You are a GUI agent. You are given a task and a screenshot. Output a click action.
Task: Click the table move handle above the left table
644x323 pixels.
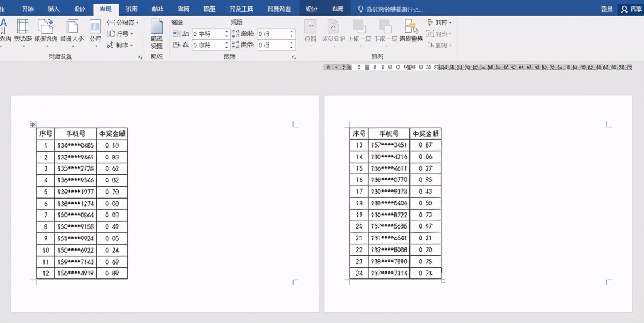[x=32, y=124]
